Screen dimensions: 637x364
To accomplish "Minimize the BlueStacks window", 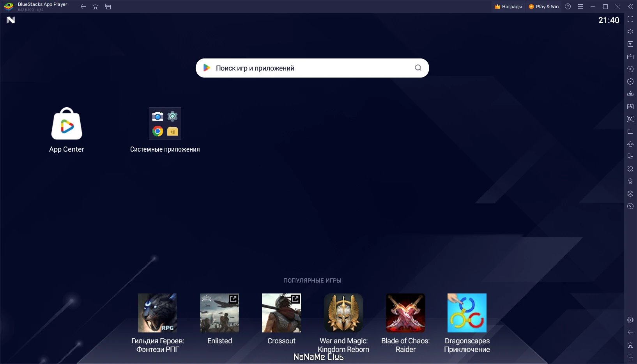I will [593, 7].
